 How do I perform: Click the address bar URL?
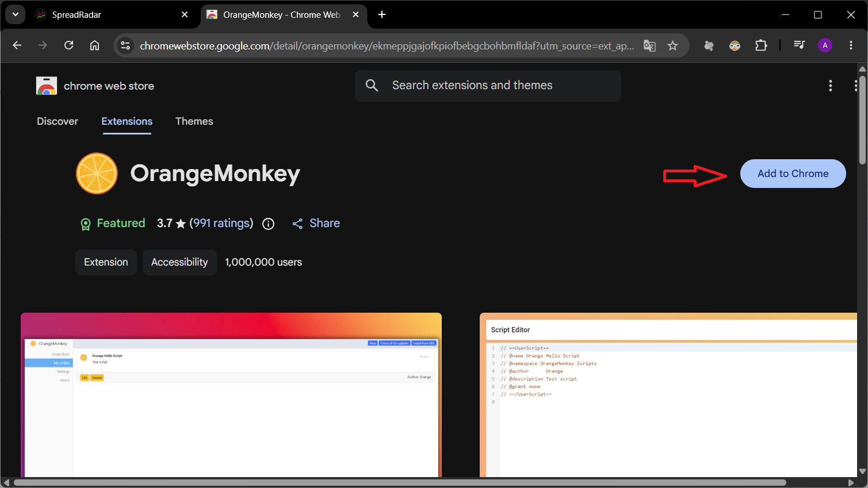pos(387,46)
